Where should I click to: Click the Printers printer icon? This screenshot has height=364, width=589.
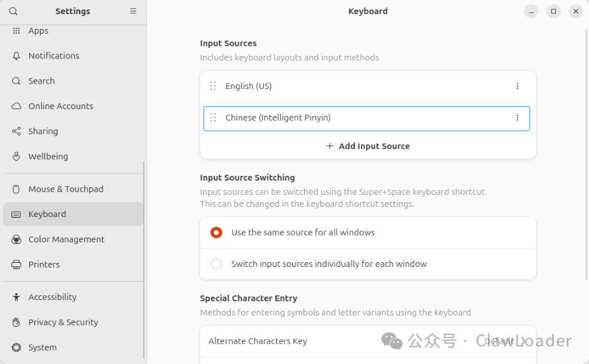[16, 264]
